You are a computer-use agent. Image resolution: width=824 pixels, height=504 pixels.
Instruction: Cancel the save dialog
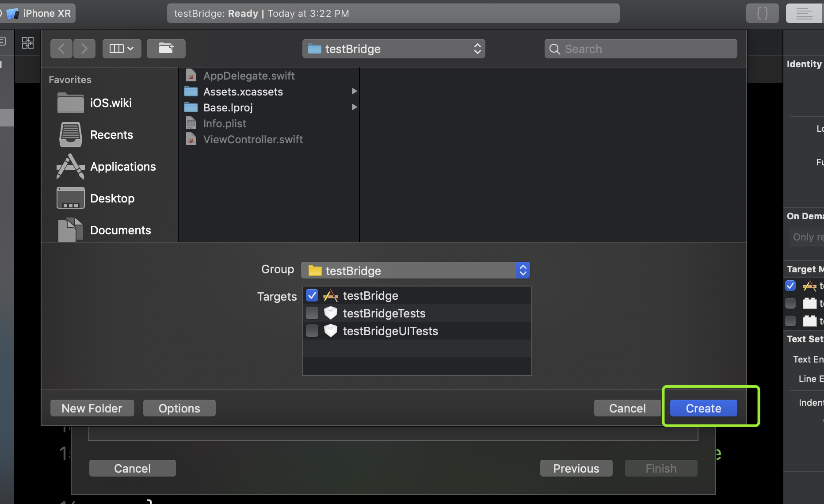(x=627, y=408)
